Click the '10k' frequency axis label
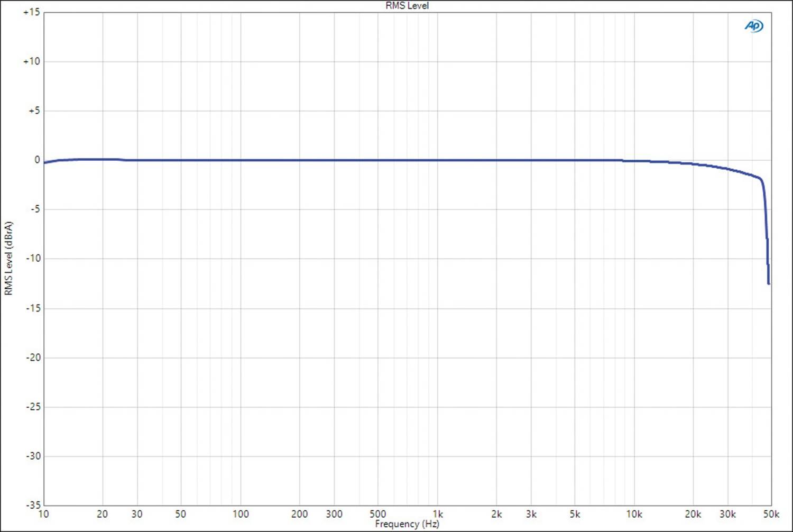This screenshot has width=793, height=532. 634,514
